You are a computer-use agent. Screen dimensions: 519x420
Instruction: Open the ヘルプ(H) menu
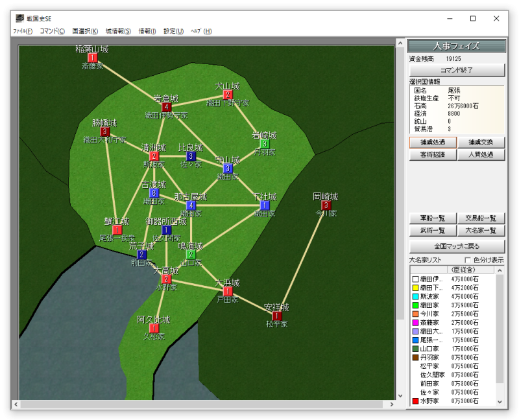(201, 31)
